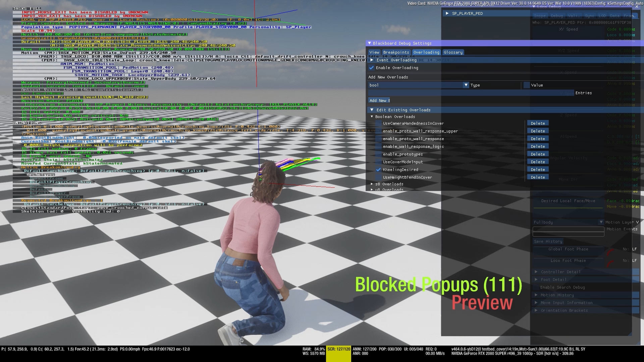Open the LOD tab in Loco Debug
Viewport: 644px width, 362px height.
pos(602,16)
